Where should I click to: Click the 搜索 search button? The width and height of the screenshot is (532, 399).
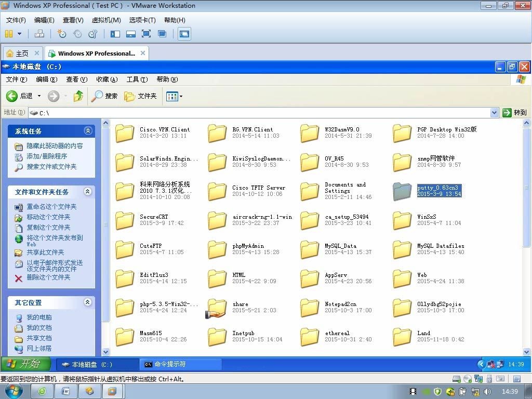coord(104,96)
